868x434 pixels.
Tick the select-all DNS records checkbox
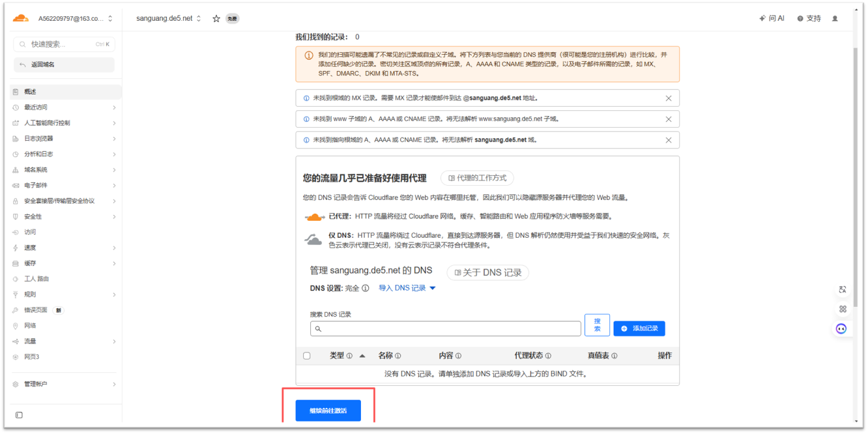point(307,356)
